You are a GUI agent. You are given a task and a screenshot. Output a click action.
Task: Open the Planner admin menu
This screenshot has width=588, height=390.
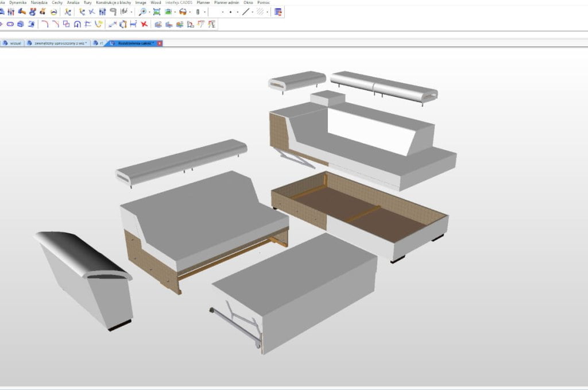tap(228, 2)
